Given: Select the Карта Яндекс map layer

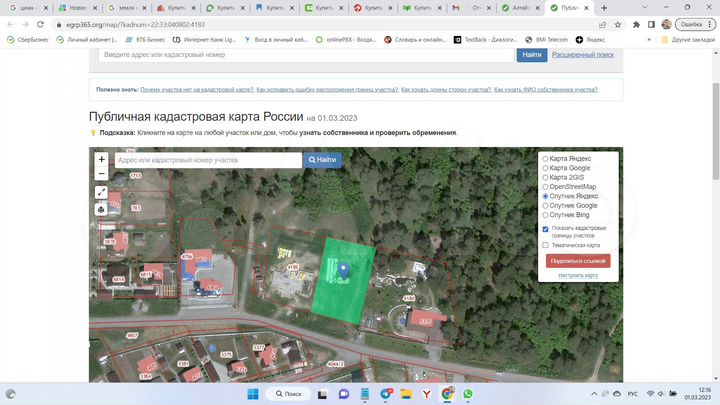Looking at the screenshot, I should pos(545,158).
